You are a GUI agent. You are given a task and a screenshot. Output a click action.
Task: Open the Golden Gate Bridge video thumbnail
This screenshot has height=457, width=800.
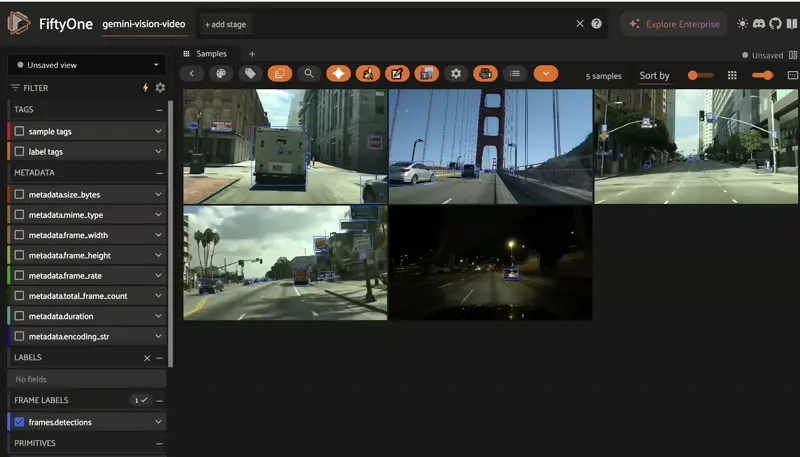tap(491, 146)
